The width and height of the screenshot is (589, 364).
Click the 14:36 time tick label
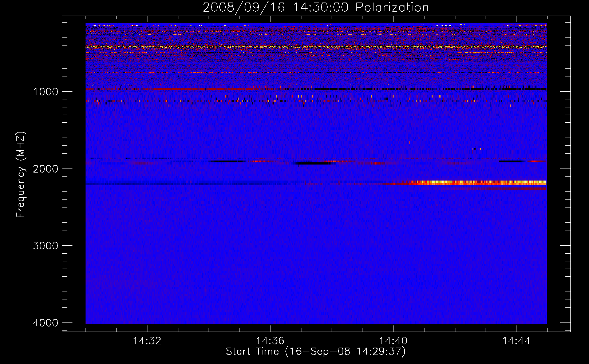point(270,341)
